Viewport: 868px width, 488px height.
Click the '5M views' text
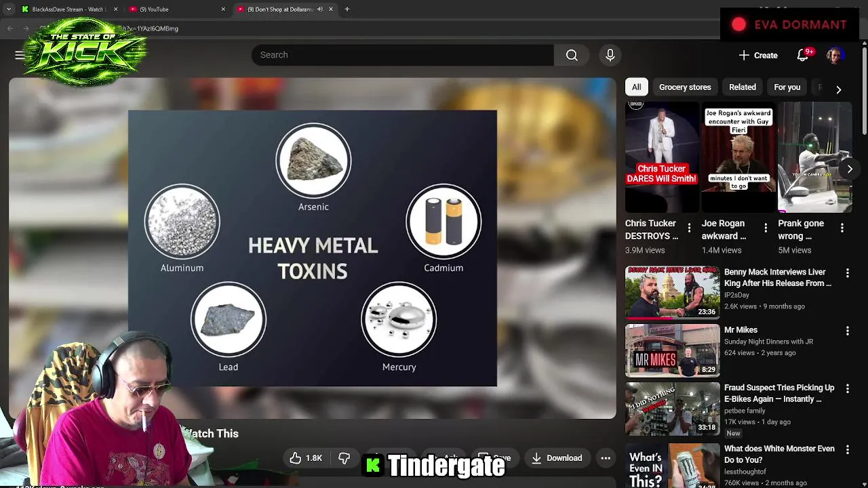coord(795,250)
